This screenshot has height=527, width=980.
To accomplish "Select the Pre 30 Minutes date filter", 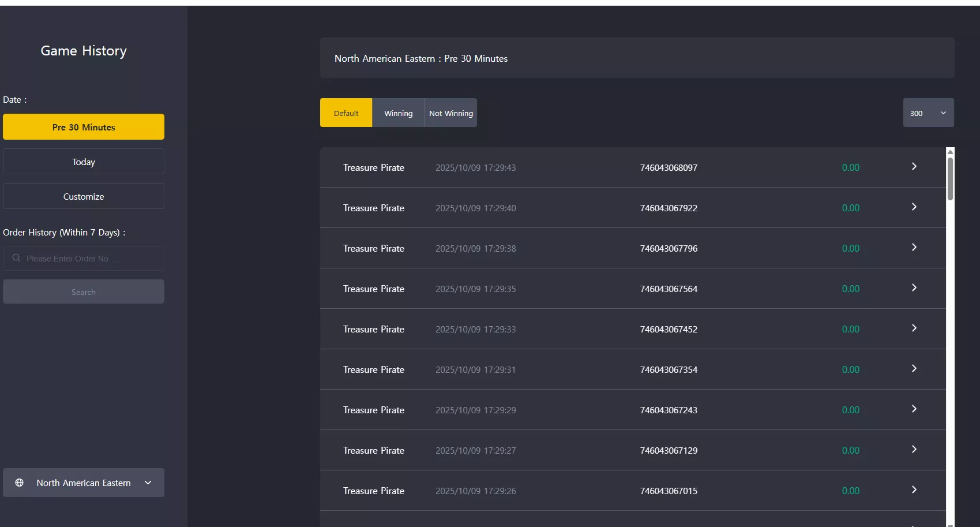I will pos(84,127).
